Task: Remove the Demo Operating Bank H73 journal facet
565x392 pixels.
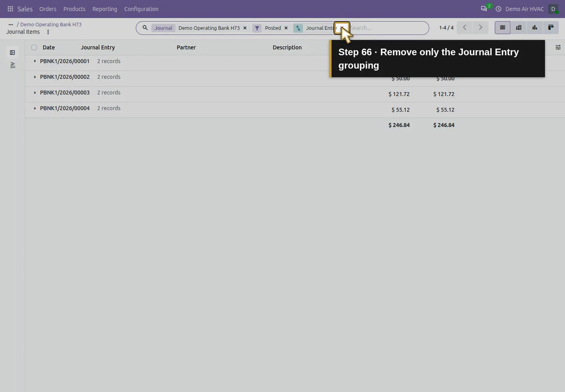Action: (245, 28)
